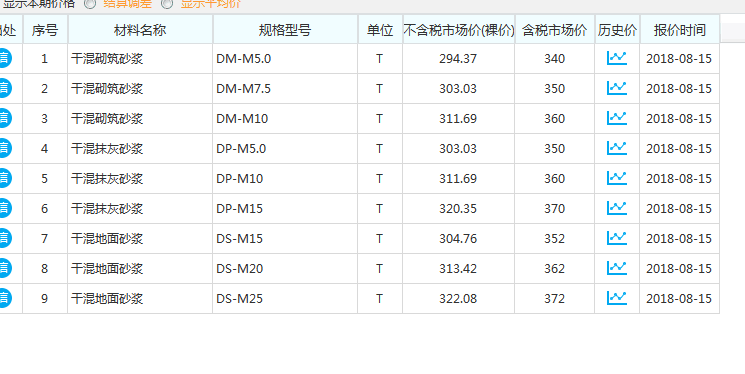Select the 304.76 price cell
745x374 pixels.
pos(458,238)
